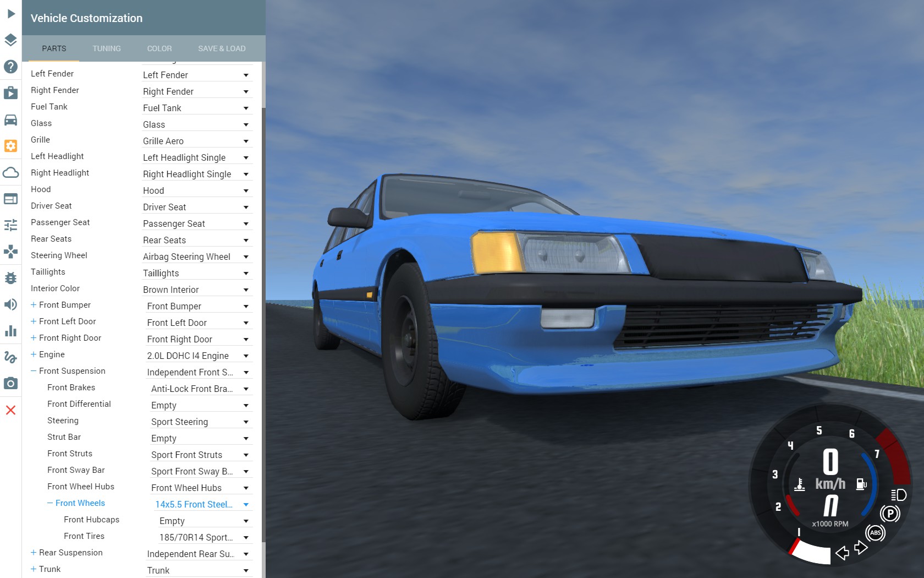Select the 'Left Fender' row label

[x=52, y=73]
